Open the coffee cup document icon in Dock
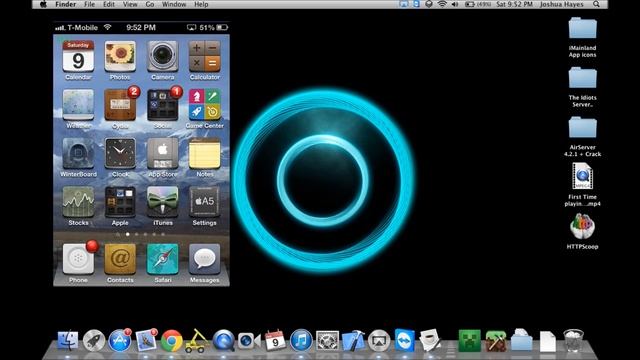The width and height of the screenshot is (640, 360). click(x=430, y=340)
